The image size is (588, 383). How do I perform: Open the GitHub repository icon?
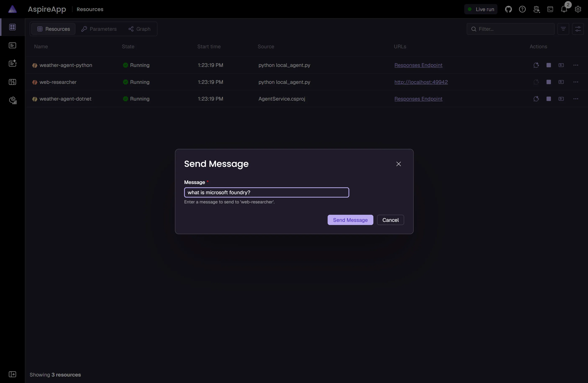pos(508,9)
